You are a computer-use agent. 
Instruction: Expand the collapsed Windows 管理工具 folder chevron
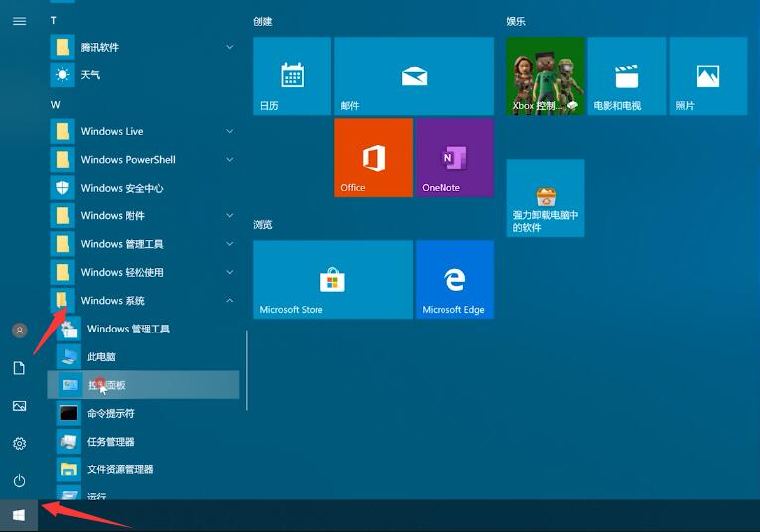[x=230, y=244]
